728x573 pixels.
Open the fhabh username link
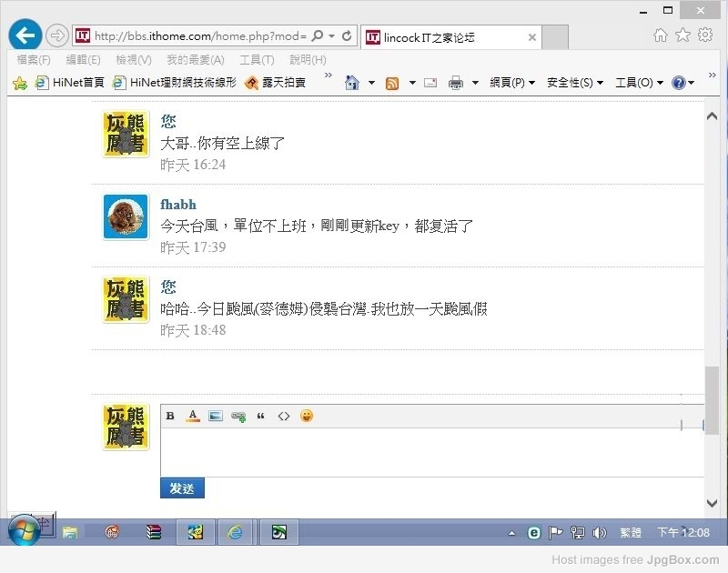coord(178,205)
